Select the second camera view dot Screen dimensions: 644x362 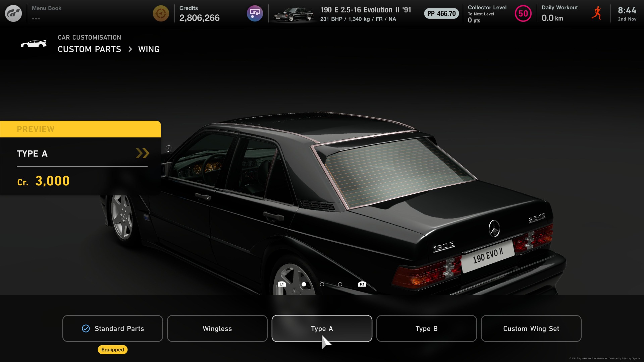(322, 284)
